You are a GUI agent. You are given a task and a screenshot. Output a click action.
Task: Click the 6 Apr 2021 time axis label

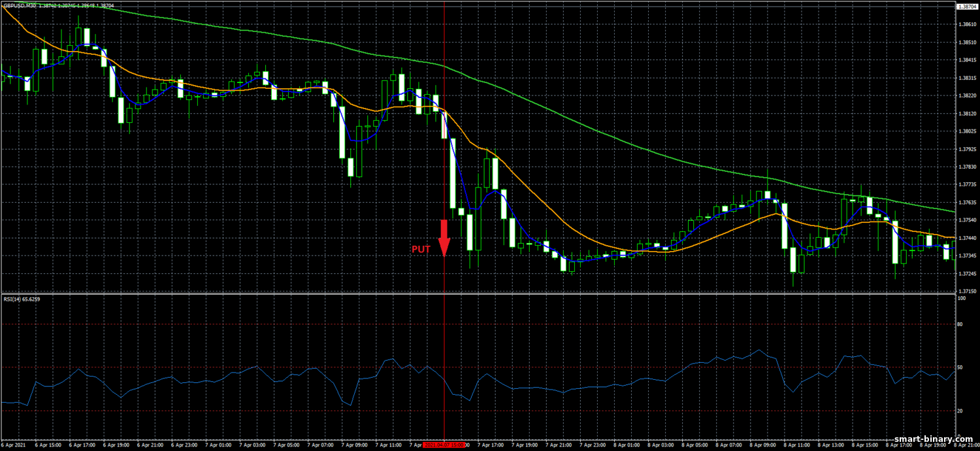pos(13,444)
